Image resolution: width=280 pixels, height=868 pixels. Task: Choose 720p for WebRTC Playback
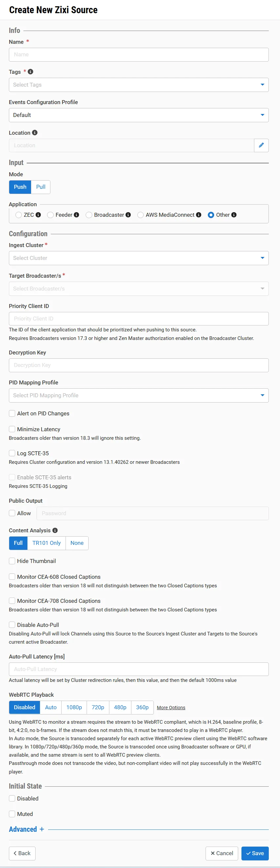(x=98, y=708)
